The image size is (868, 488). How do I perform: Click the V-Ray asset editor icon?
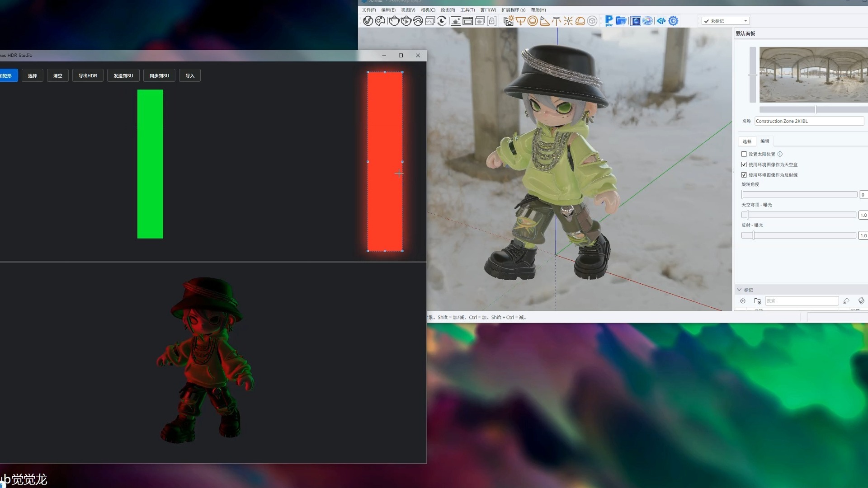coord(368,21)
